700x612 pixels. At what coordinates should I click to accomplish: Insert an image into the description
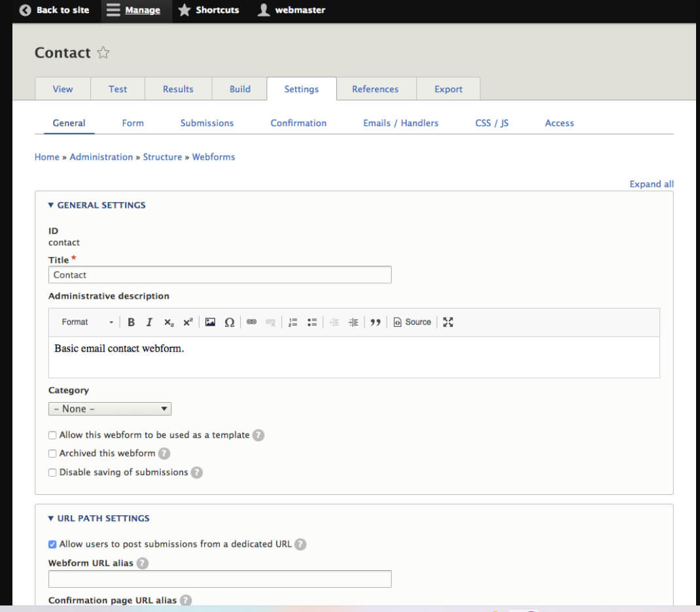(209, 322)
